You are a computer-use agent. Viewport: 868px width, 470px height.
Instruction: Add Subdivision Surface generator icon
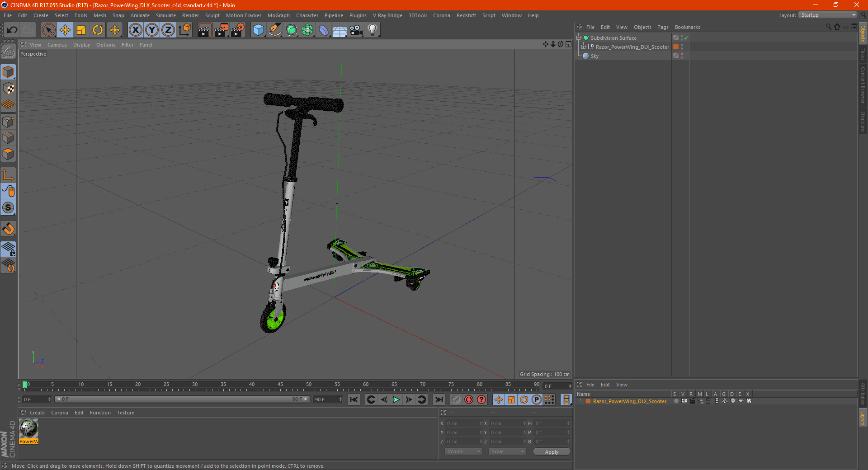click(x=291, y=30)
